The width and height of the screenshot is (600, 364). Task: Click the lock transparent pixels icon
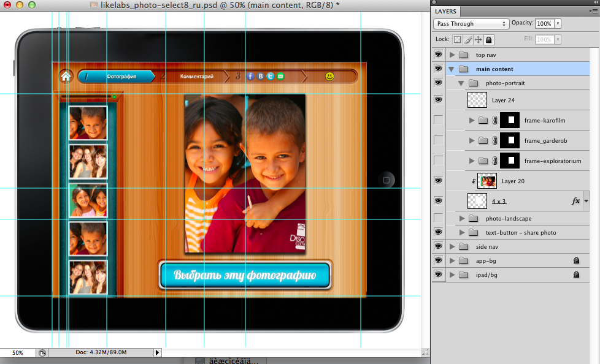pos(457,40)
